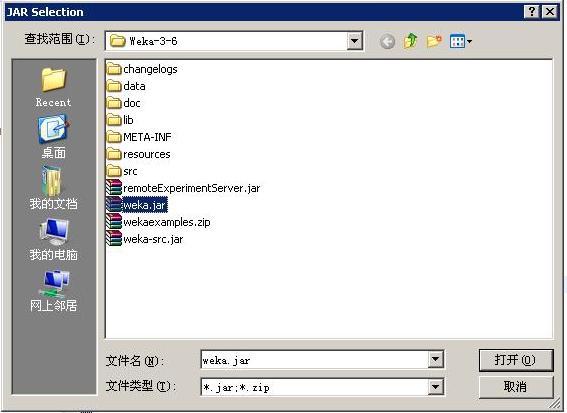Jump to the 桌面 (Desktop) location
567x413 pixels.
(54, 137)
